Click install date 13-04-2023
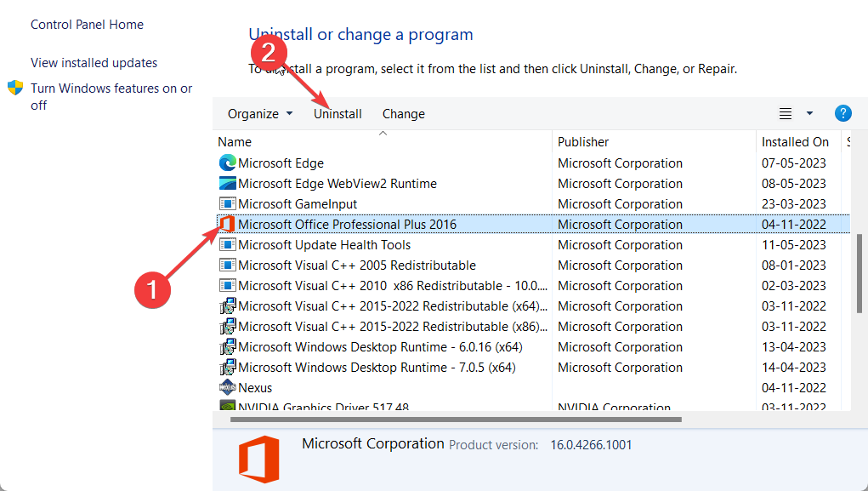The width and height of the screenshot is (868, 491). tap(794, 347)
